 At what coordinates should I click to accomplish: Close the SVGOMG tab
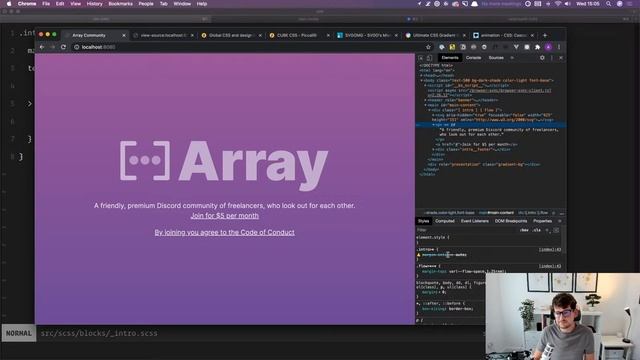396,36
